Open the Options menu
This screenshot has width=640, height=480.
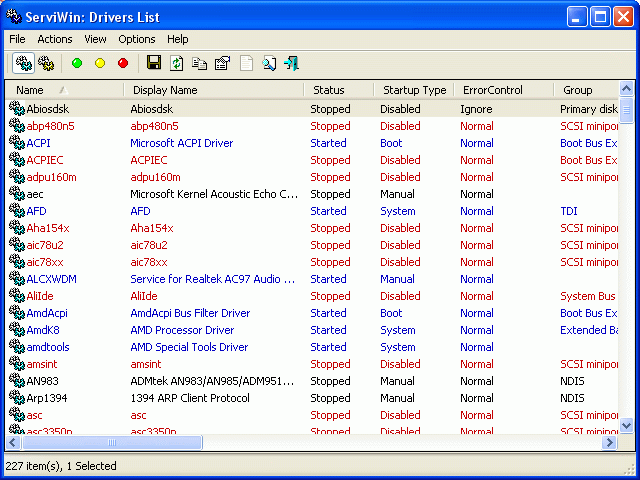pyautogui.click(x=137, y=39)
